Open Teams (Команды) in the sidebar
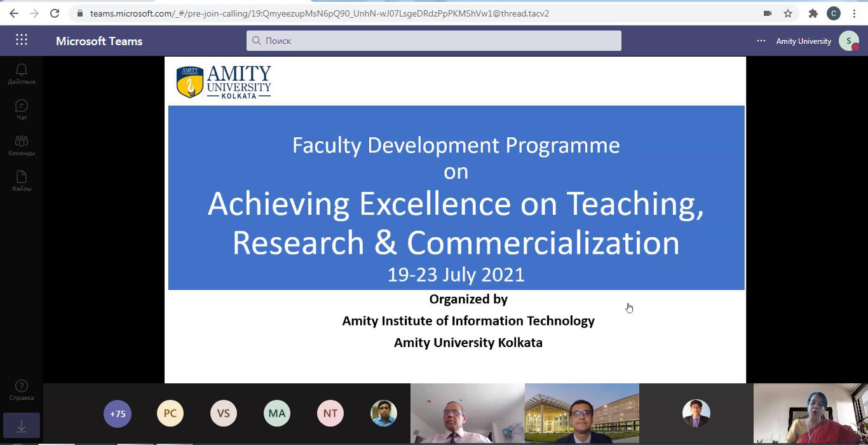Screen dimensions: 868x445 point(22,145)
